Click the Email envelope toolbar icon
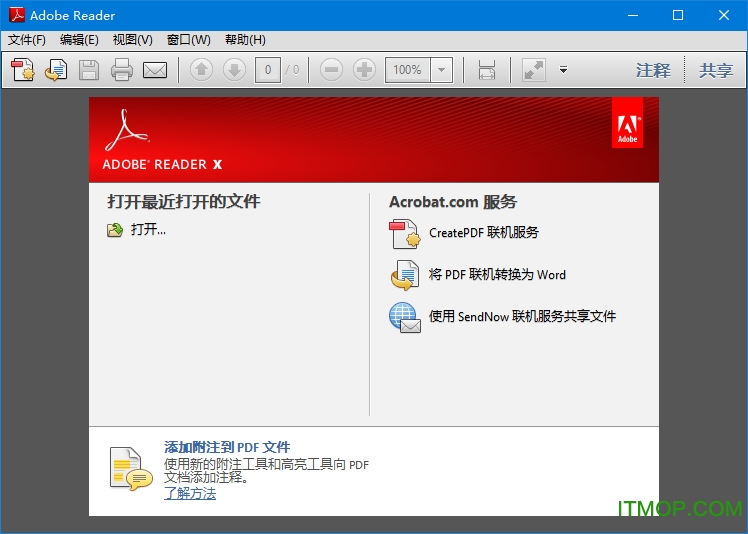The height and width of the screenshot is (534, 748). click(x=155, y=70)
